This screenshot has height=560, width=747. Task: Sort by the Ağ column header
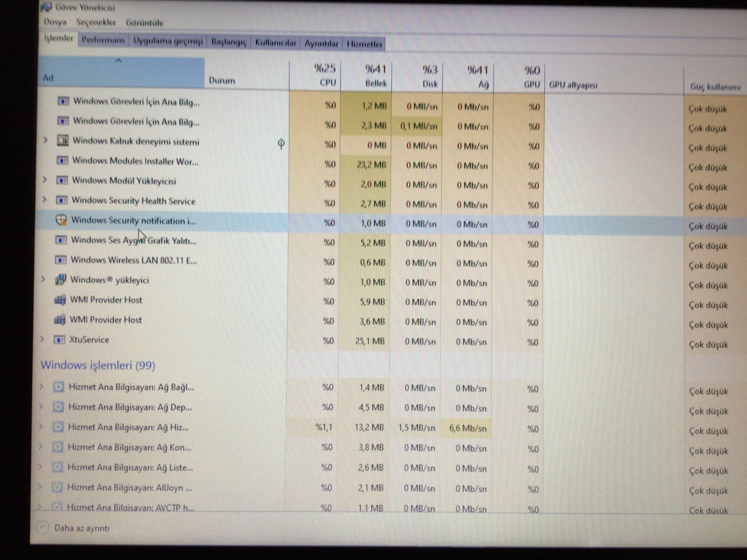pyautogui.click(x=467, y=77)
